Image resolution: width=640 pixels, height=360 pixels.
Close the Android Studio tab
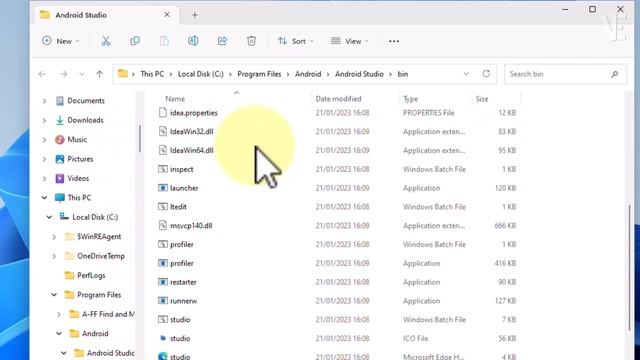[167, 15]
